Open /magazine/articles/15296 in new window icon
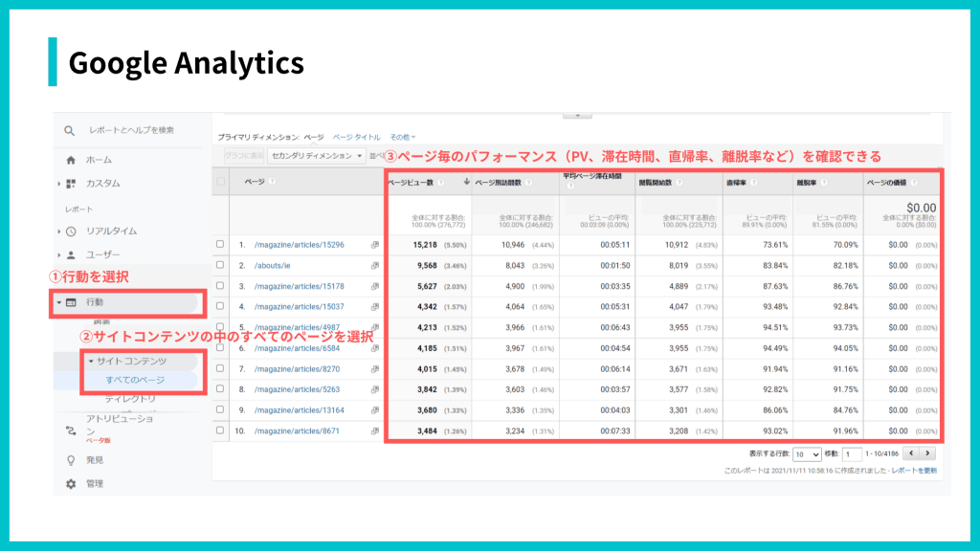Image resolution: width=980 pixels, height=551 pixels. (375, 245)
